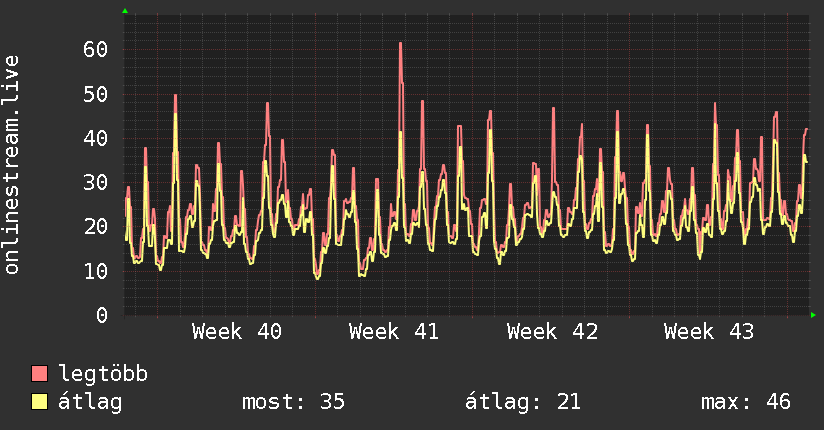824x430 pixels.
Task: Click the y-axis label '40'
Action: pos(95,139)
